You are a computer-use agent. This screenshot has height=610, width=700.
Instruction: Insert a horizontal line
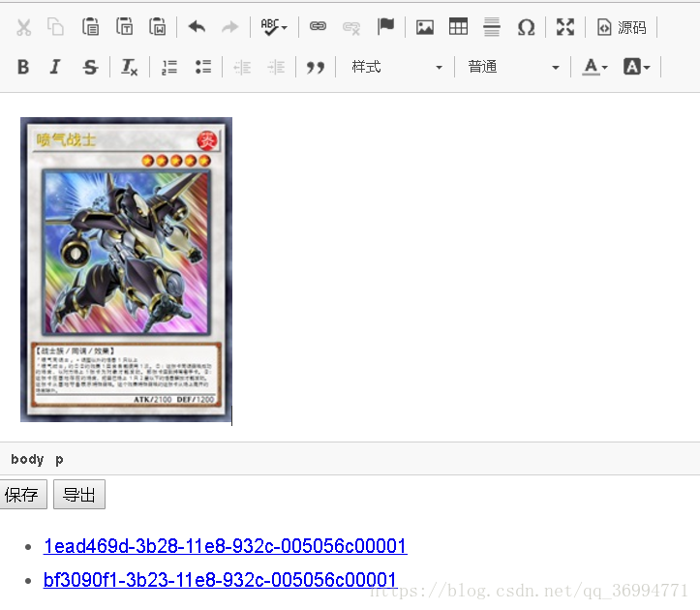[x=492, y=27]
